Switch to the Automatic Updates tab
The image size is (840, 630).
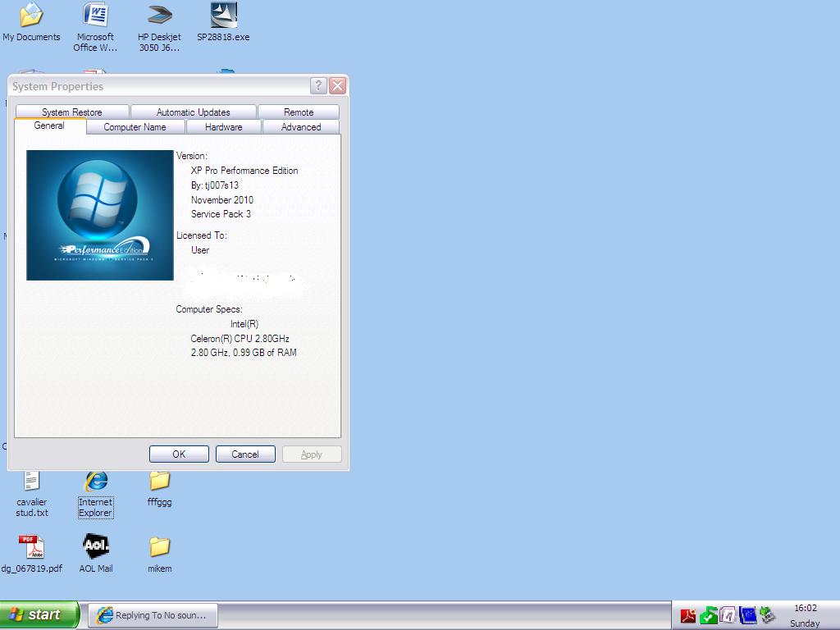coord(194,112)
